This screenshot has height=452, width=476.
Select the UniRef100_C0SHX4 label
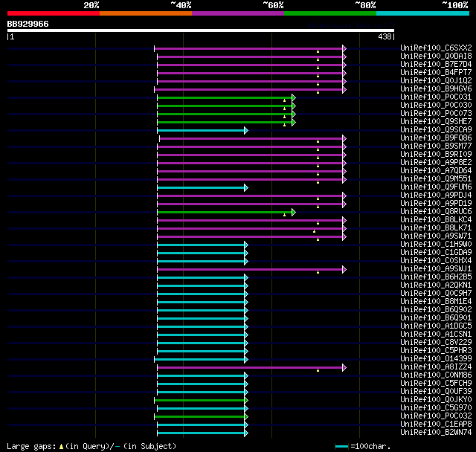pyautogui.click(x=436, y=261)
